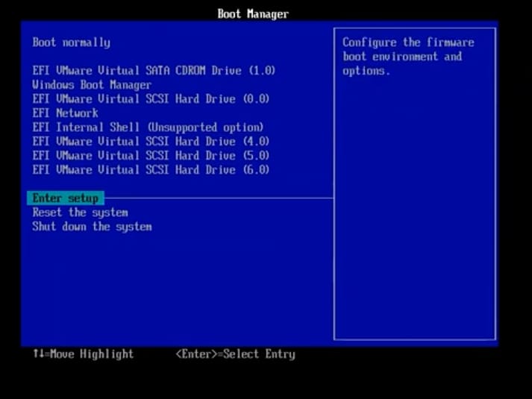Click the highlighted Enter setup entry
This screenshot has width=532, height=399.
click(66, 198)
